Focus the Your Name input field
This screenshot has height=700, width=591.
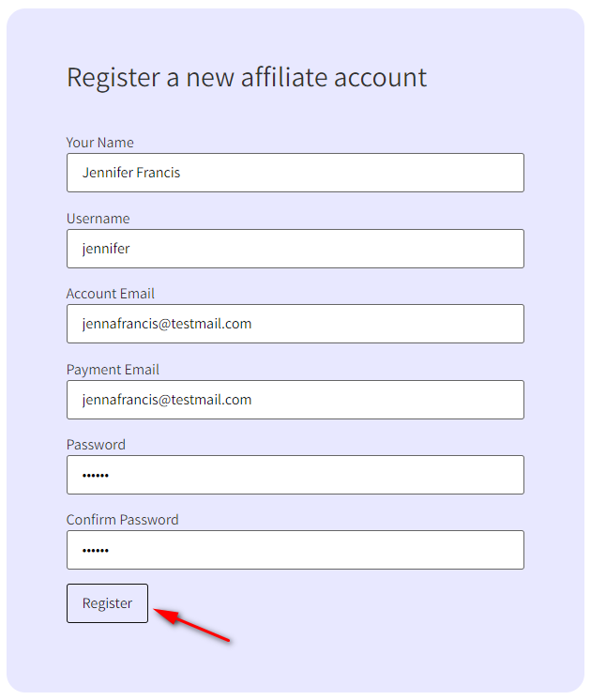[x=295, y=173]
